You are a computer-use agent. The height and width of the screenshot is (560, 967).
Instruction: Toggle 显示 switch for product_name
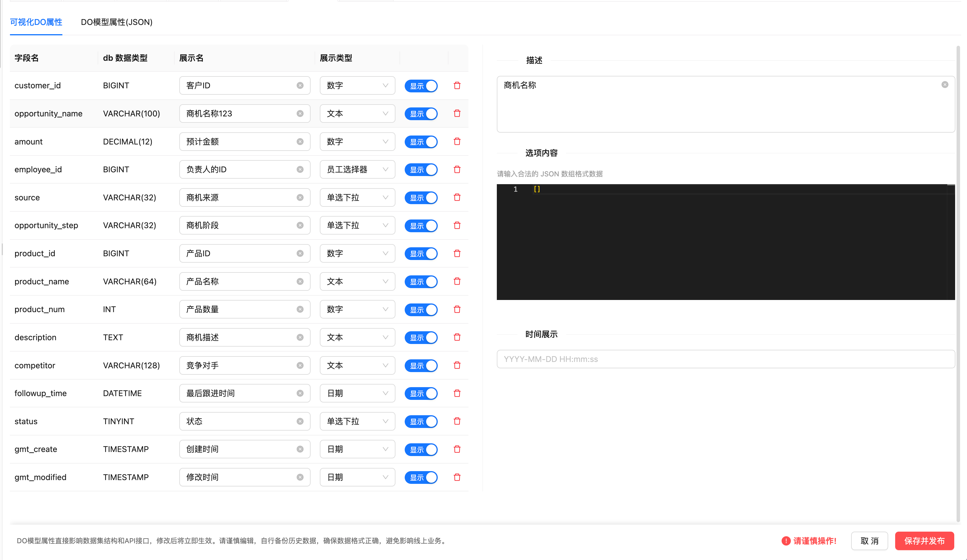tap(421, 282)
